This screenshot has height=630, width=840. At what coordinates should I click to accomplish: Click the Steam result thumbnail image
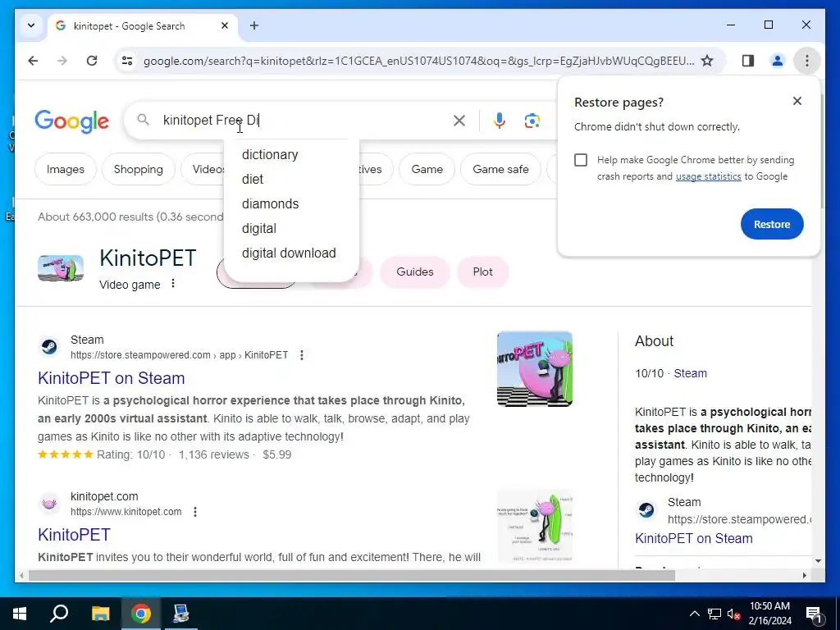click(535, 369)
